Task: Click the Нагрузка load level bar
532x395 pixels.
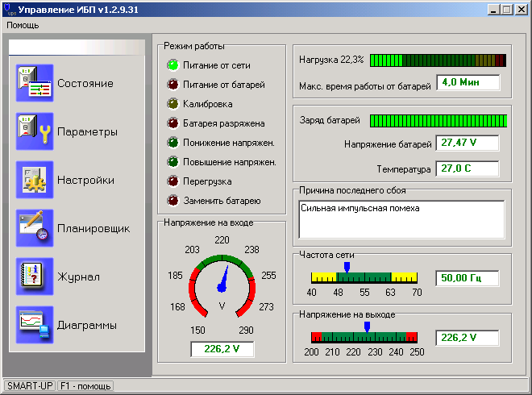Action: pyautogui.click(x=438, y=60)
